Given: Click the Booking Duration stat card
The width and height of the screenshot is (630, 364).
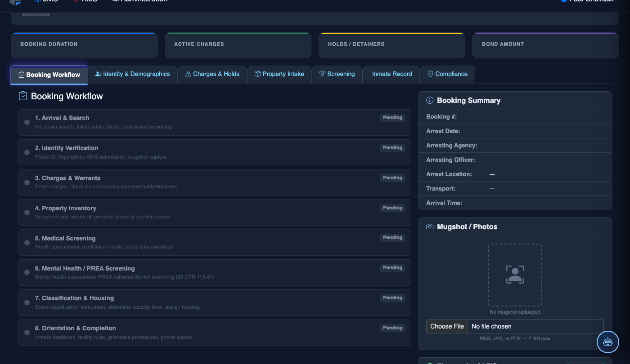Looking at the screenshot, I should (x=84, y=45).
